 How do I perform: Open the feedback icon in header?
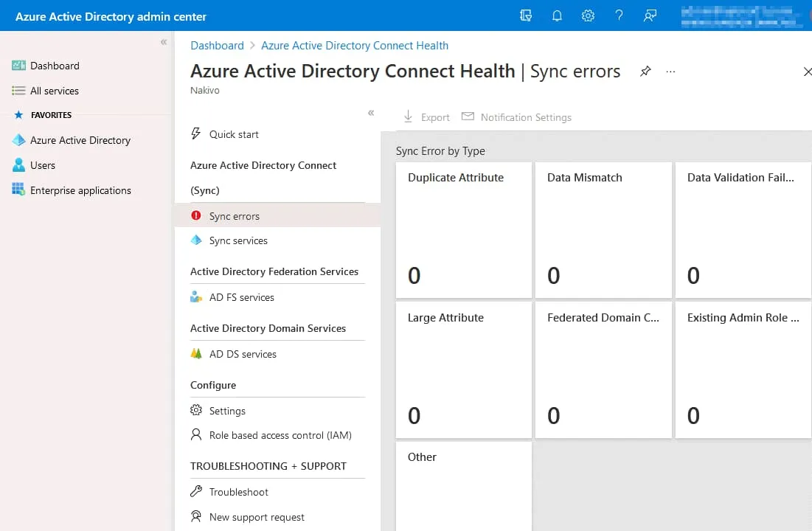(650, 16)
